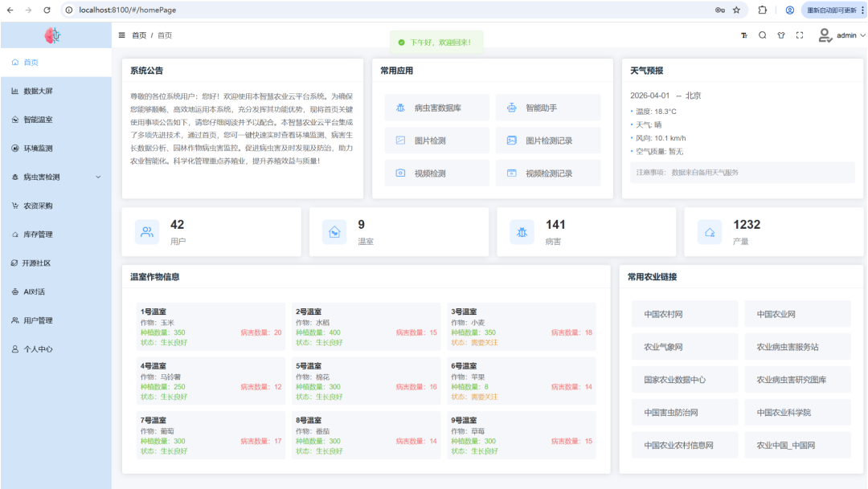Select 6号温室 card
The image size is (868, 489).
(x=522, y=381)
